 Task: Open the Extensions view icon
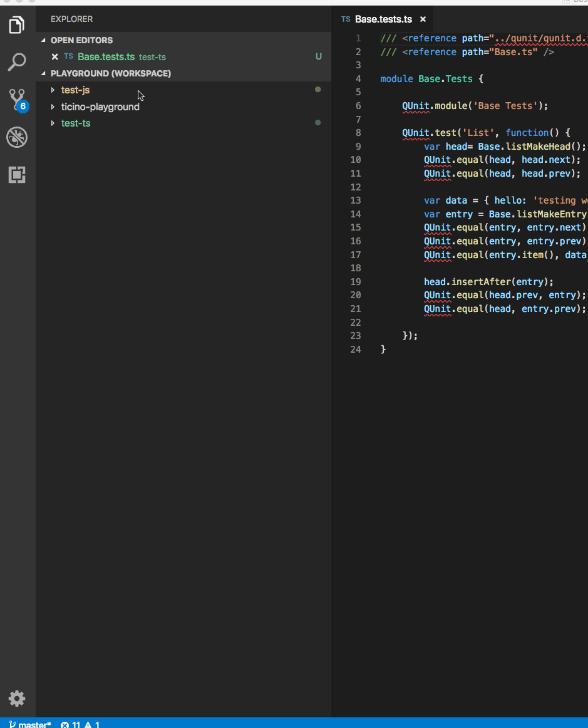pos(16,175)
